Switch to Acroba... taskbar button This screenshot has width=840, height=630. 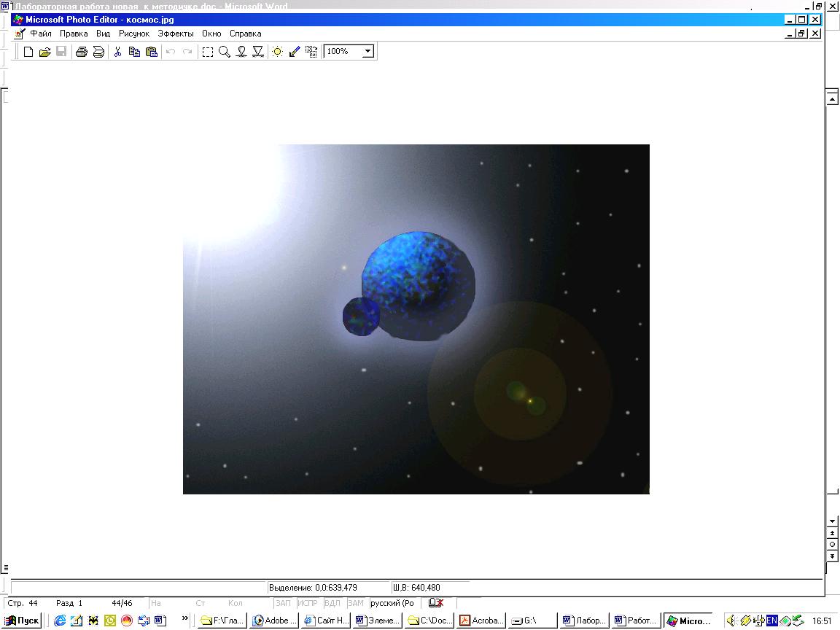481,621
